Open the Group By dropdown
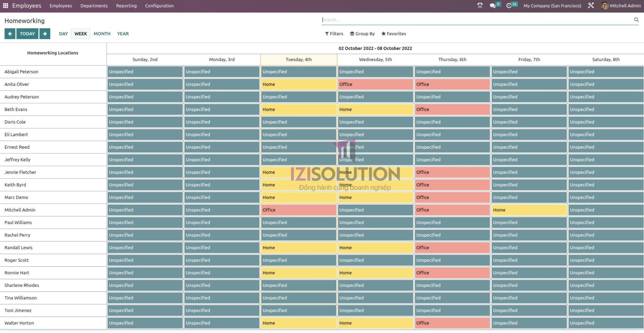 tap(362, 33)
